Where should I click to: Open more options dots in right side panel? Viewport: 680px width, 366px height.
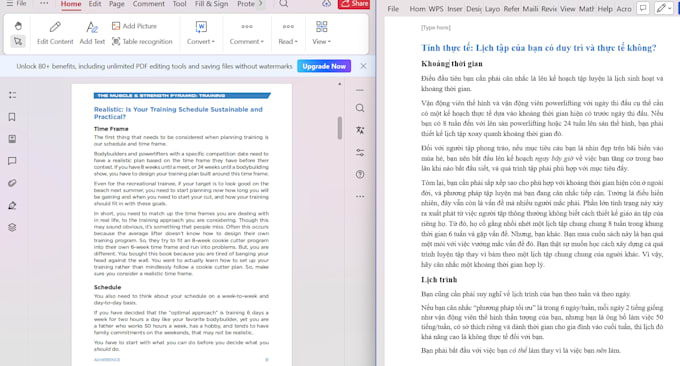[360, 196]
